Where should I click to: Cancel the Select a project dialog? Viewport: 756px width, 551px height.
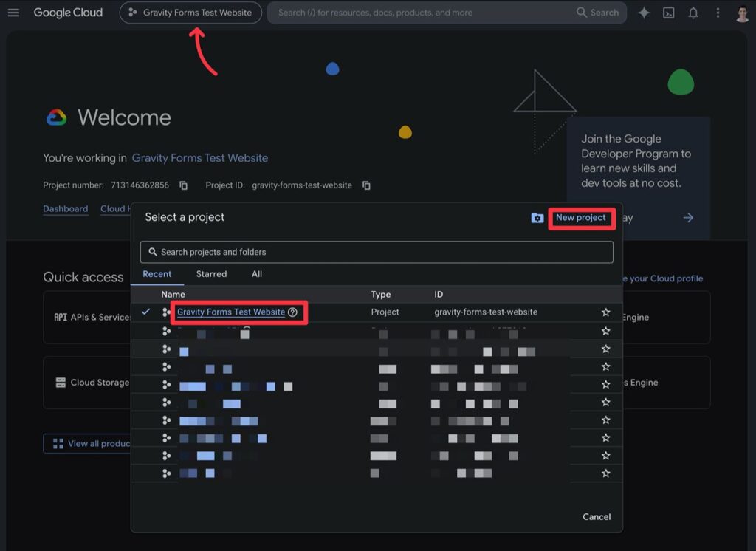[597, 517]
